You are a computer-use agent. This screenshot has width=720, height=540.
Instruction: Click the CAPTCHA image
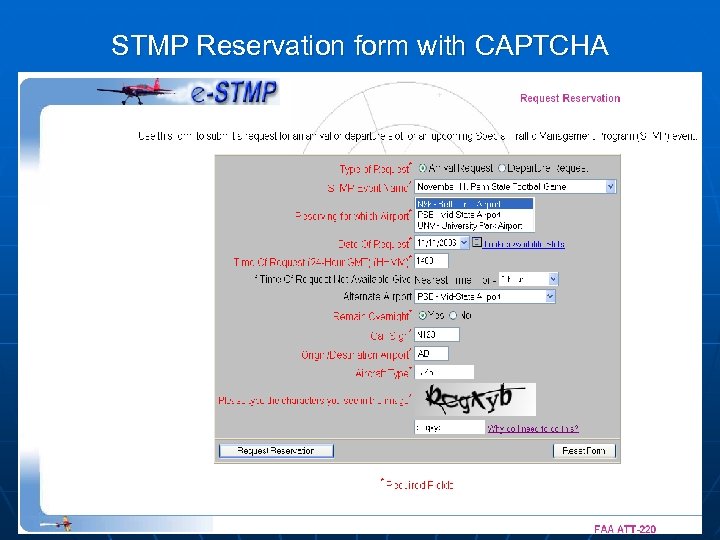coord(475,399)
